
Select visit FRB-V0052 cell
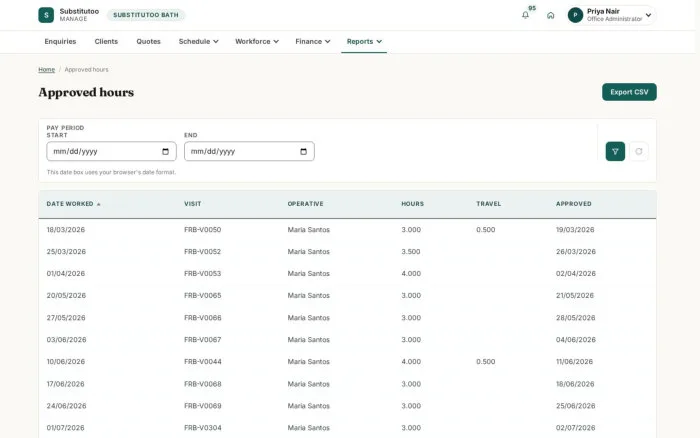(x=203, y=251)
